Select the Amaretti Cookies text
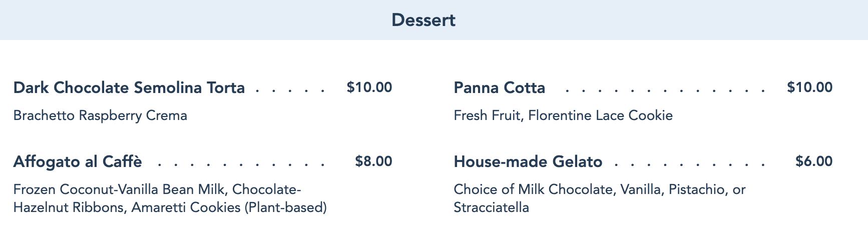Viewport: 868px width, 250px height. (186, 207)
